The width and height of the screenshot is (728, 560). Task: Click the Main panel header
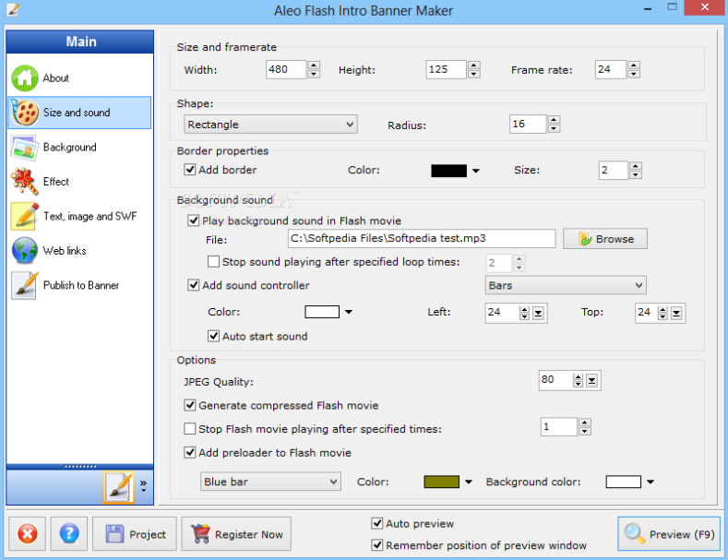click(80, 42)
